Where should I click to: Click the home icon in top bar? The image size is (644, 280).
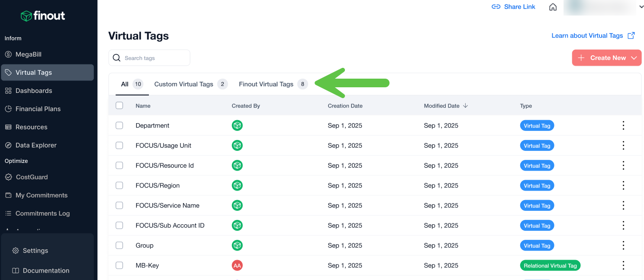553,7
